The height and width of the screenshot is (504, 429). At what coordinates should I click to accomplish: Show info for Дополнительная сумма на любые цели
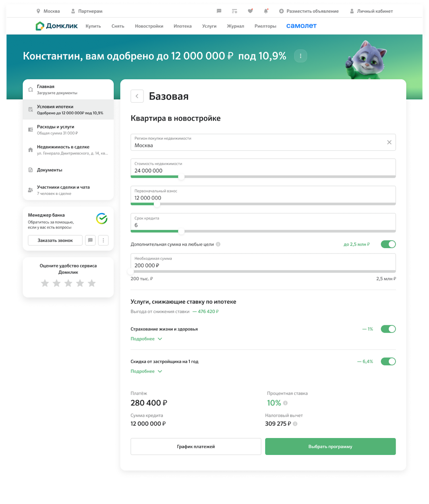(218, 244)
